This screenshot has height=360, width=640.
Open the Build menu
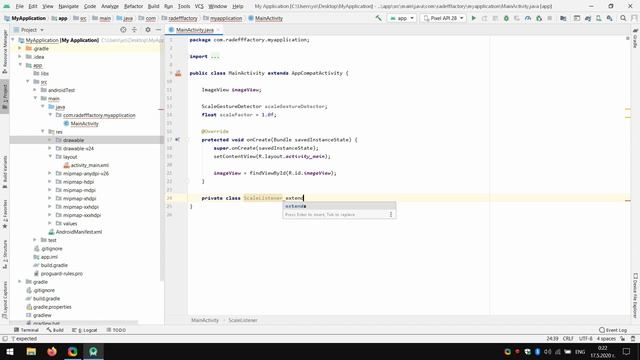pyautogui.click(x=153, y=7)
